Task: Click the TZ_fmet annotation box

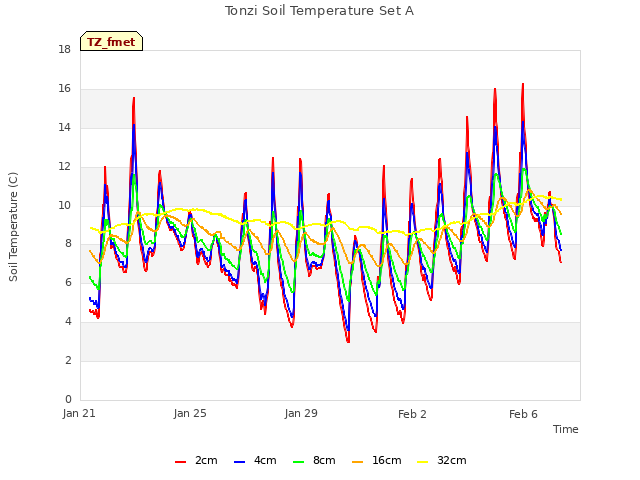Action: [111, 41]
